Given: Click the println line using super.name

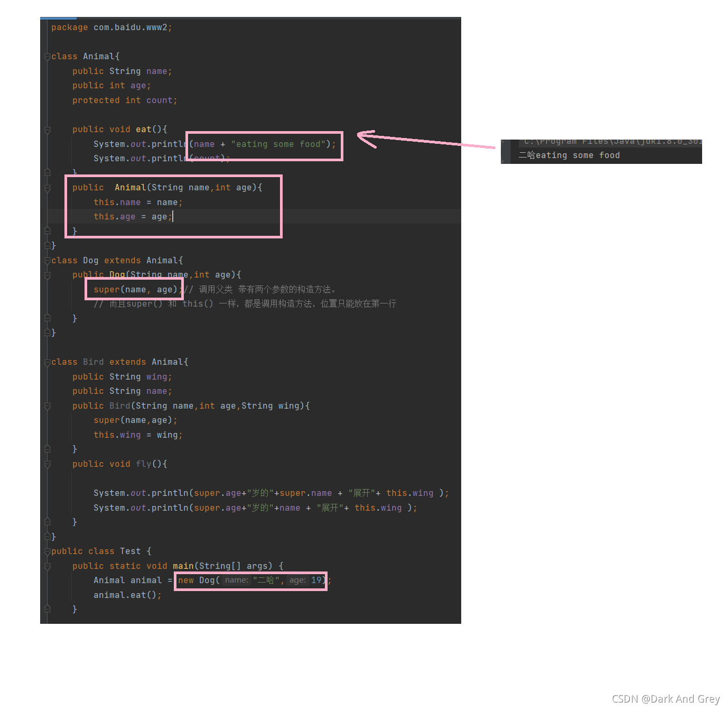Looking at the screenshot, I should [271, 493].
